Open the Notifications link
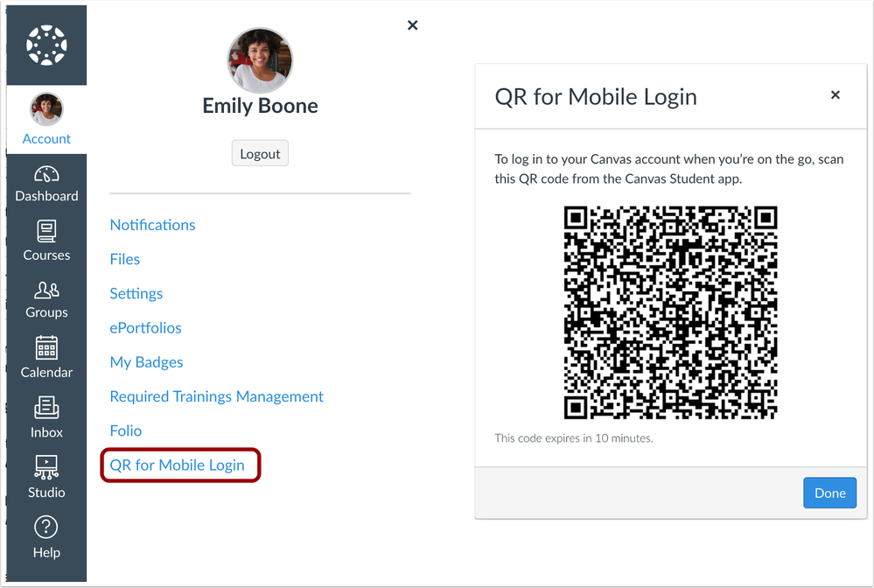The height and width of the screenshot is (588, 874). (152, 225)
